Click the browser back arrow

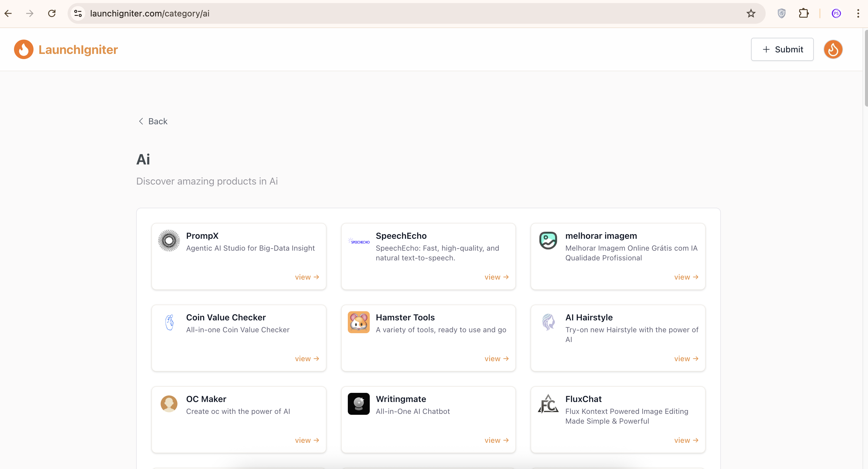pos(8,13)
